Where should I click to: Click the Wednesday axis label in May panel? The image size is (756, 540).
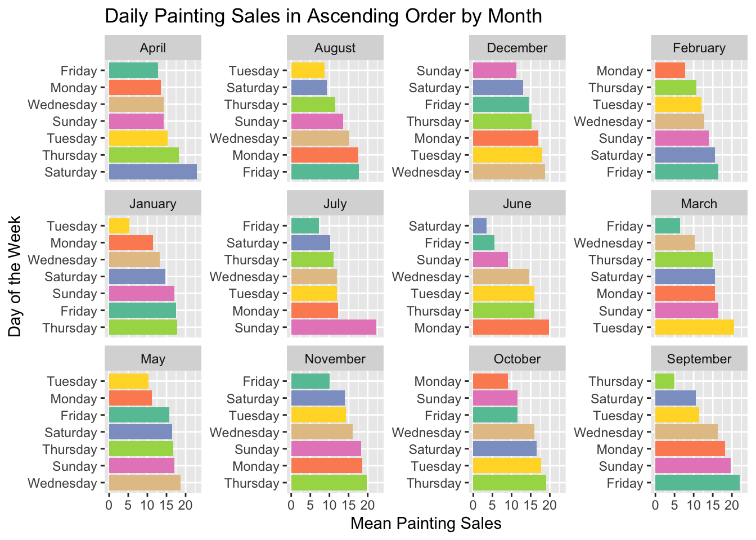[x=62, y=483]
